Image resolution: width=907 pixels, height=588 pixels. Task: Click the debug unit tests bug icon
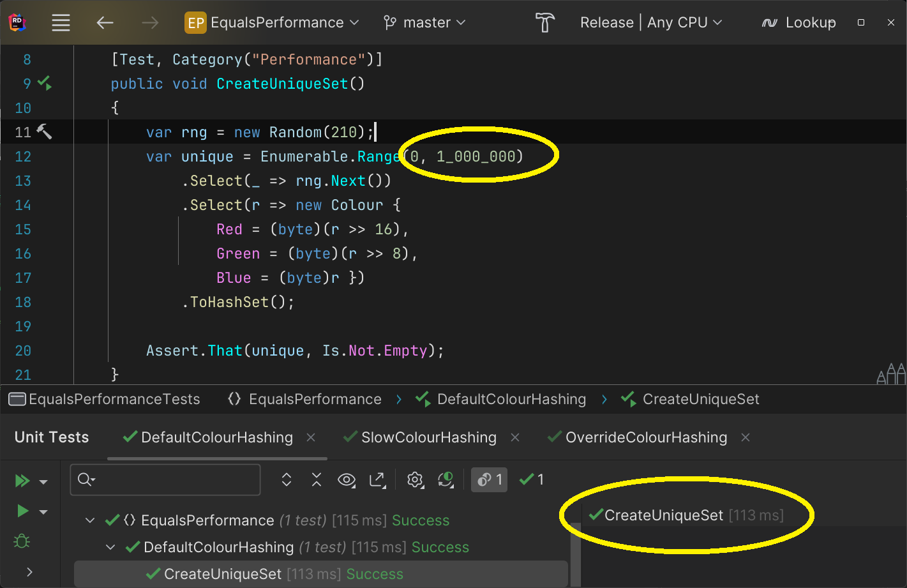[x=22, y=541]
